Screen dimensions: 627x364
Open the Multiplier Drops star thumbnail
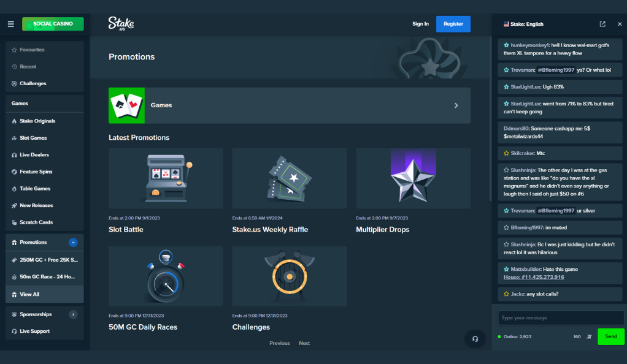[x=413, y=178]
